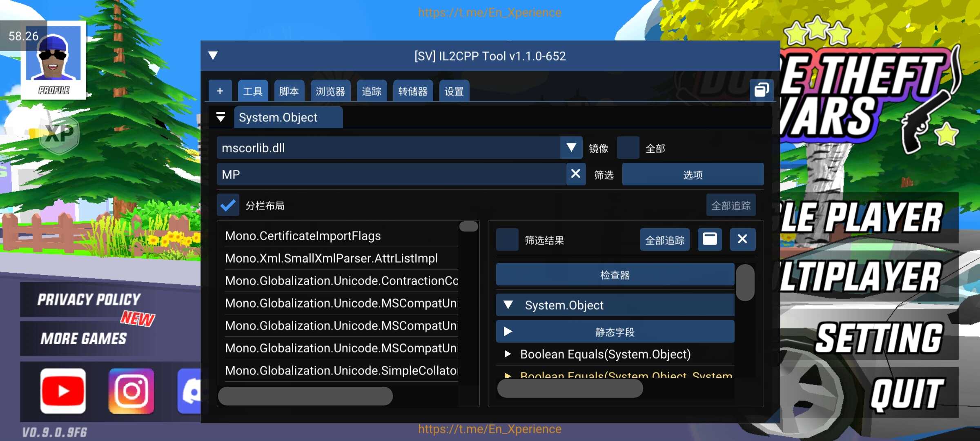Open the mscorlib.dll image dropdown
Viewport: 980px width, 441px height.
(x=571, y=148)
